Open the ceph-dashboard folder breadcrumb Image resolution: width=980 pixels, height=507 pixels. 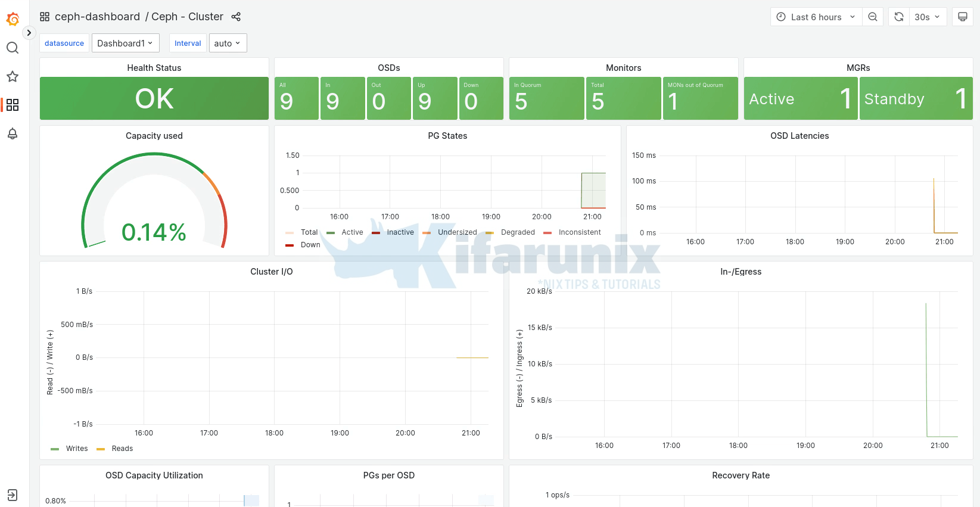click(x=97, y=17)
